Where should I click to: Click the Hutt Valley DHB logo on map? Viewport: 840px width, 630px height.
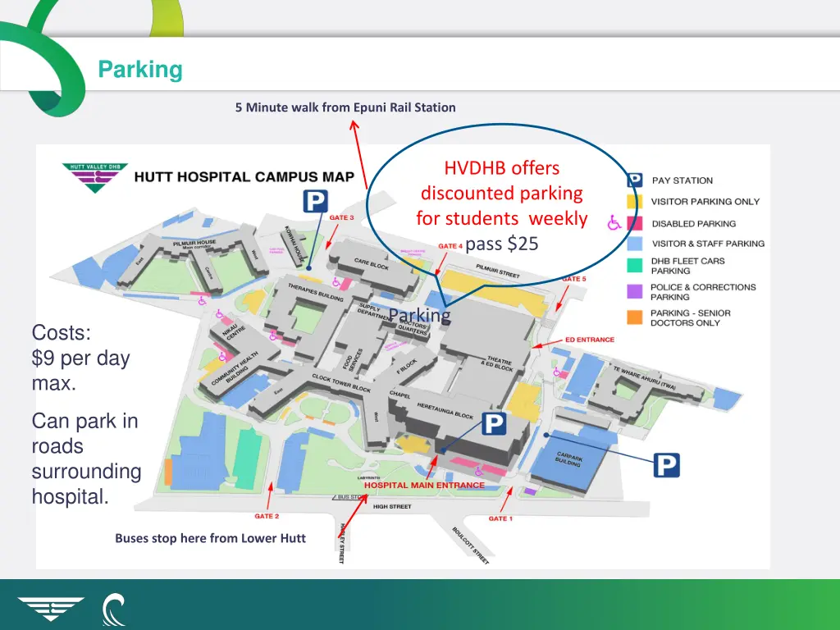click(x=95, y=178)
